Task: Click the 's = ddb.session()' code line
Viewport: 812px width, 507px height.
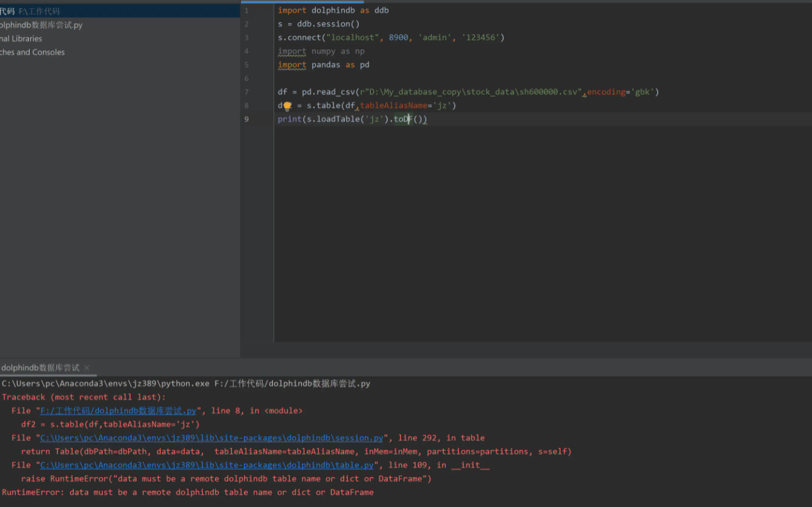Action: tap(319, 24)
